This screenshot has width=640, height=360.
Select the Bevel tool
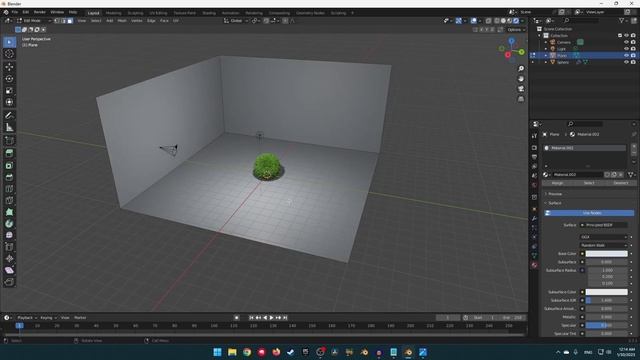[x=9, y=177]
